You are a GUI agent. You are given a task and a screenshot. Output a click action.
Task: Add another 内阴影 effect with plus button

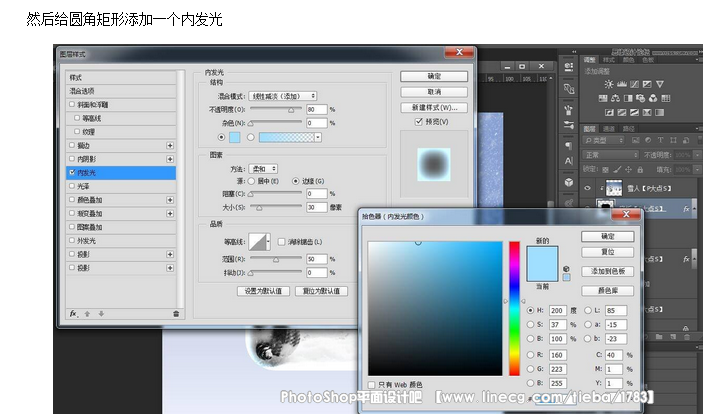point(170,159)
